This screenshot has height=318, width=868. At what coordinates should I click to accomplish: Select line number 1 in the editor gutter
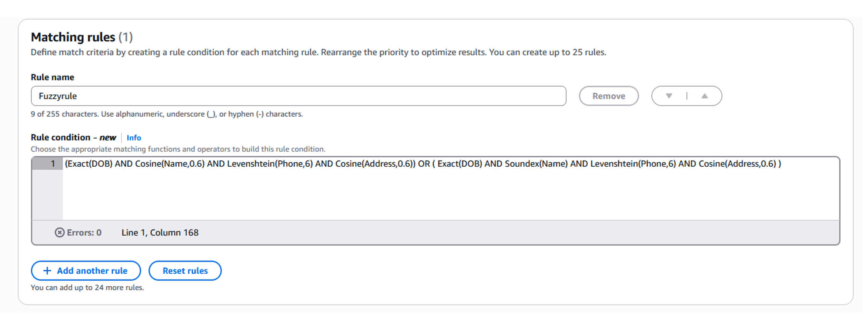[x=53, y=164]
